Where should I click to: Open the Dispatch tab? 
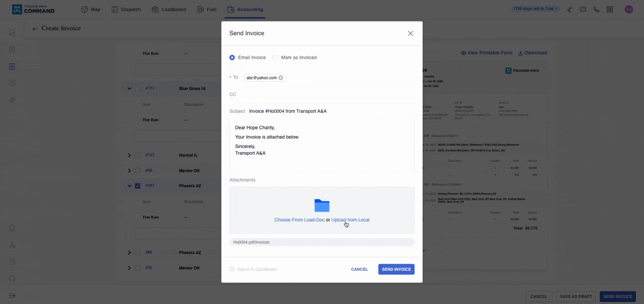click(126, 9)
